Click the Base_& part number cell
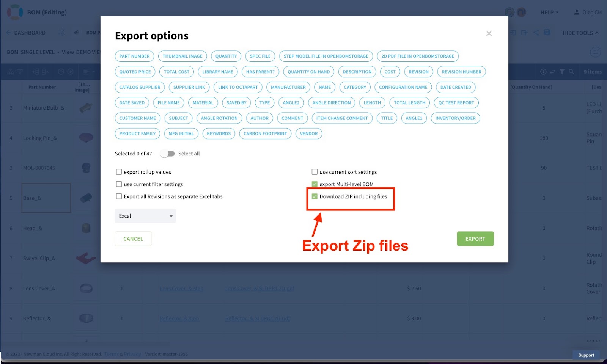607x364 pixels. pyautogui.click(x=46, y=198)
